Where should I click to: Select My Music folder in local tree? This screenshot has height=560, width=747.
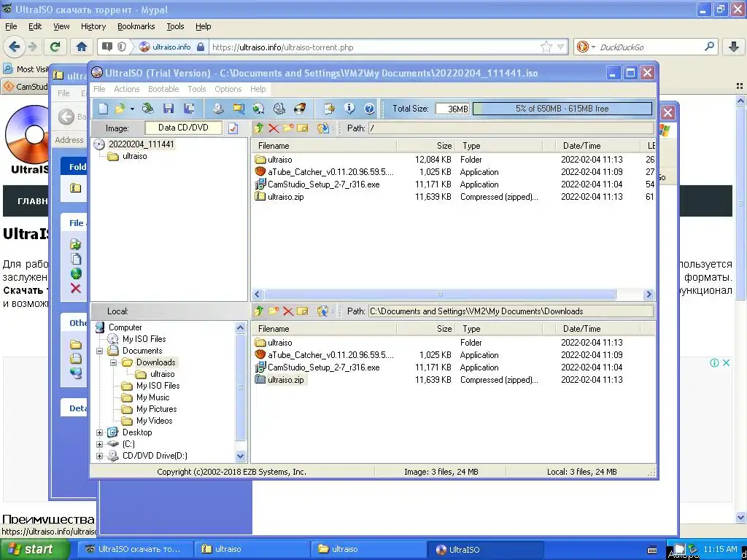(152, 397)
